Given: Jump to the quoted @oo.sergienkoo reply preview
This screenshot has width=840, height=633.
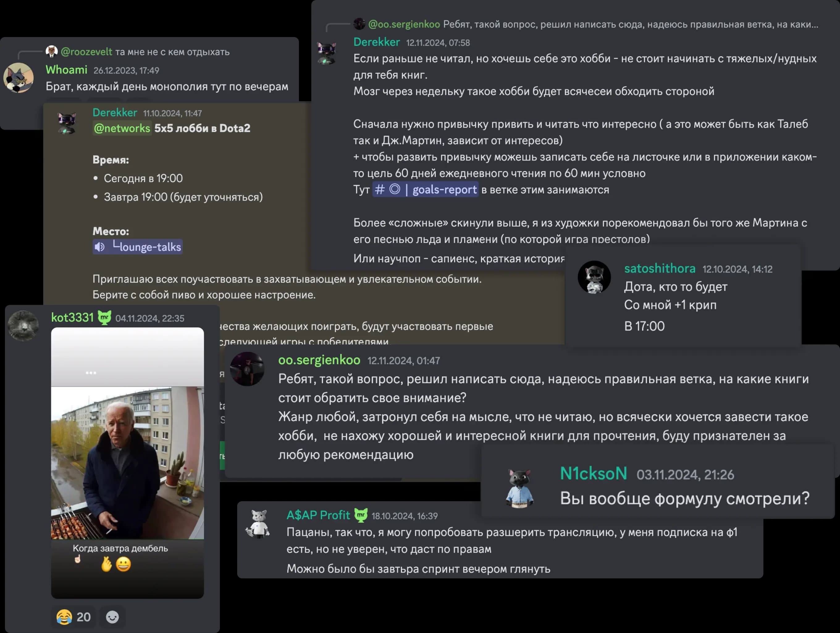Looking at the screenshot, I should (x=585, y=24).
